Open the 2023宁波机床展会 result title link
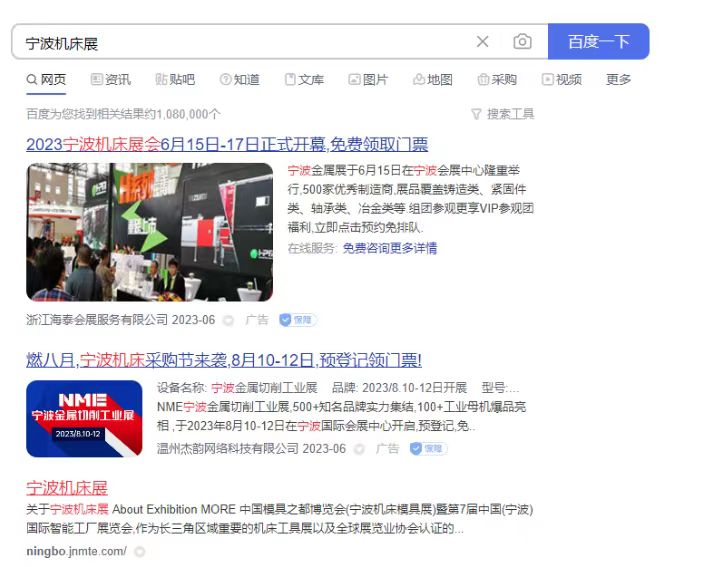 click(227, 144)
